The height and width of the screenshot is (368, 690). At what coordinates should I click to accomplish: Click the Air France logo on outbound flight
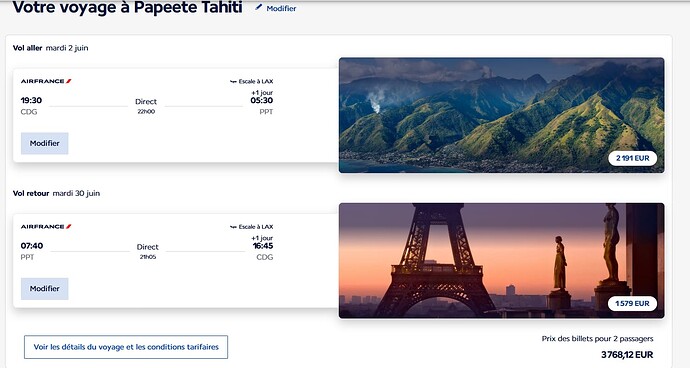pos(46,81)
